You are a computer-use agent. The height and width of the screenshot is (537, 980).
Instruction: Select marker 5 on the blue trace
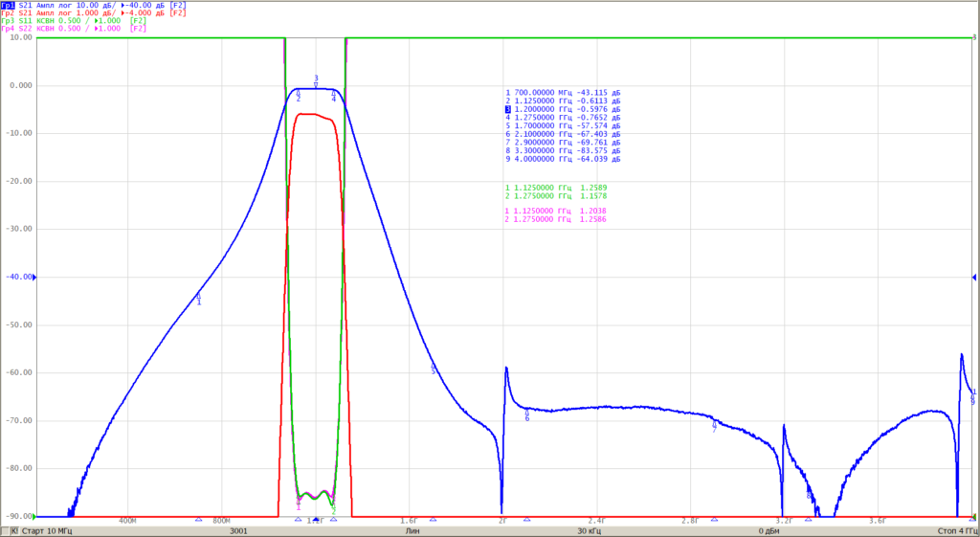coord(434,369)
